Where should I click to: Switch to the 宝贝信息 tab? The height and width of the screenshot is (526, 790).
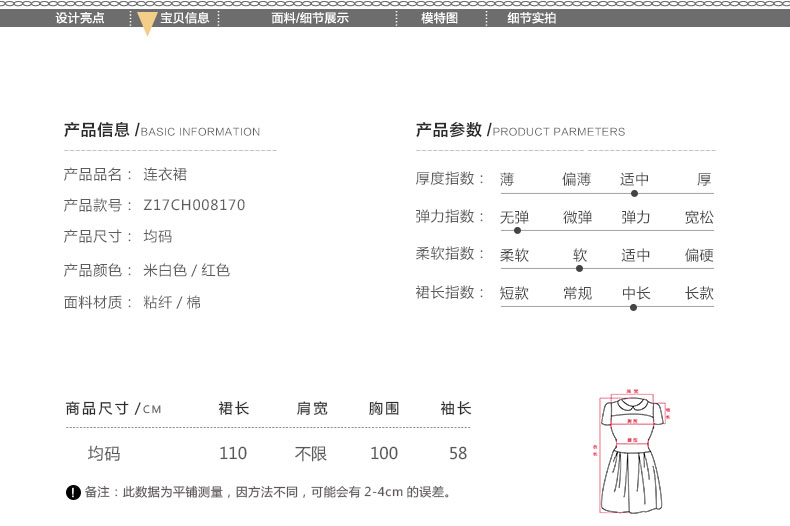pos(185,18)
